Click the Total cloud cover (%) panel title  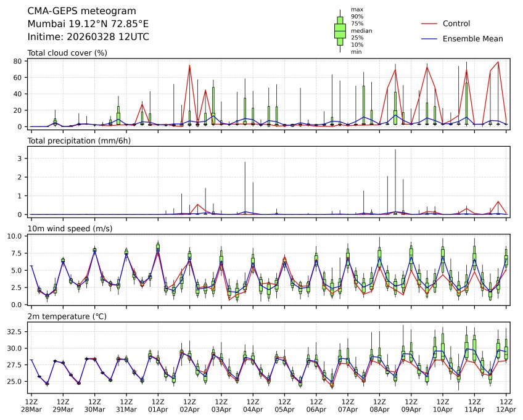(x=67, y=53)
